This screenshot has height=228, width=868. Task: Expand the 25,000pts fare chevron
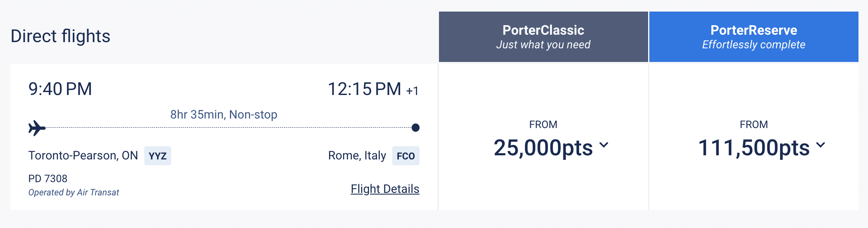click(x=604, y=145)
